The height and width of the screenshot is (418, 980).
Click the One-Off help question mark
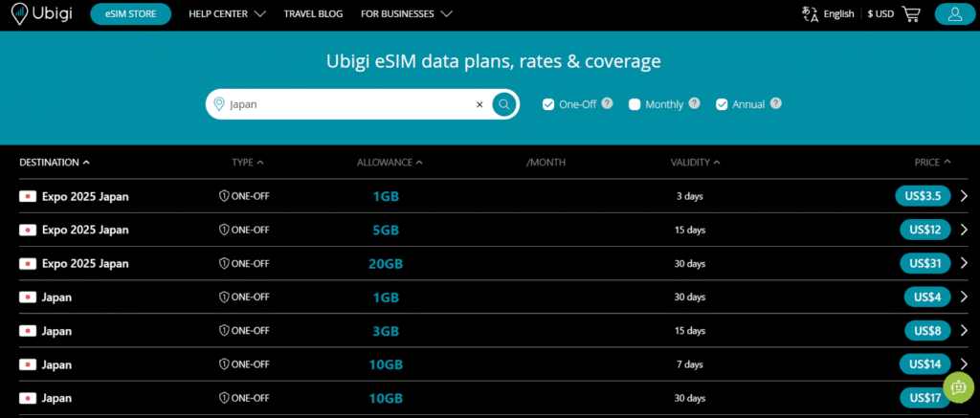coord(608,103)
